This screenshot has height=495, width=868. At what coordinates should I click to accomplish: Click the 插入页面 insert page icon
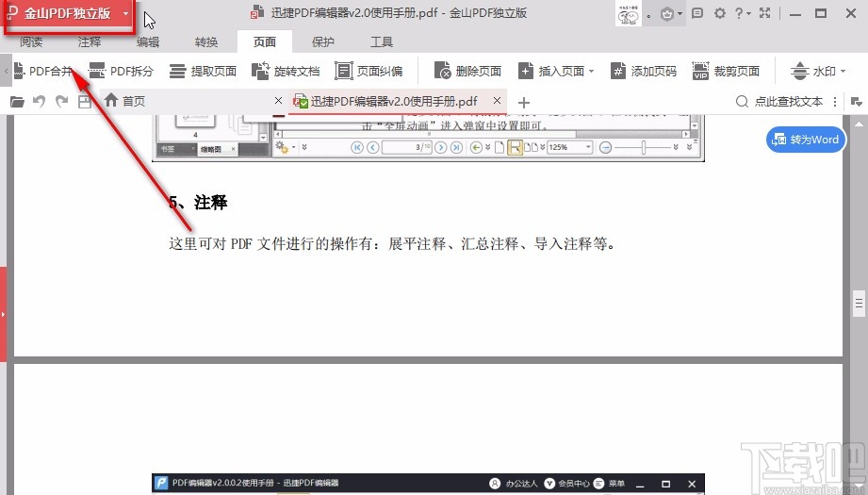point(526,71)
